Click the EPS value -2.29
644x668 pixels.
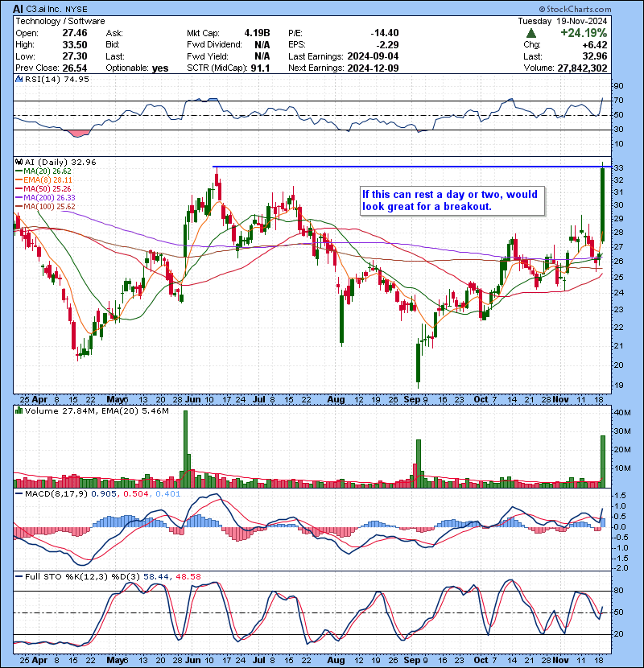tap(387, 45)
